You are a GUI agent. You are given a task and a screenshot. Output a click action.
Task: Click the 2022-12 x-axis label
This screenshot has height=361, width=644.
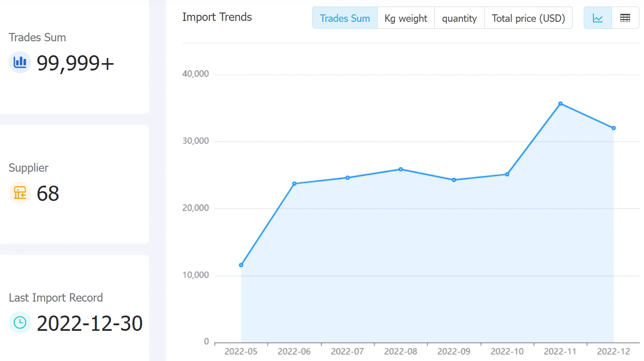click(x=613, y=351)
